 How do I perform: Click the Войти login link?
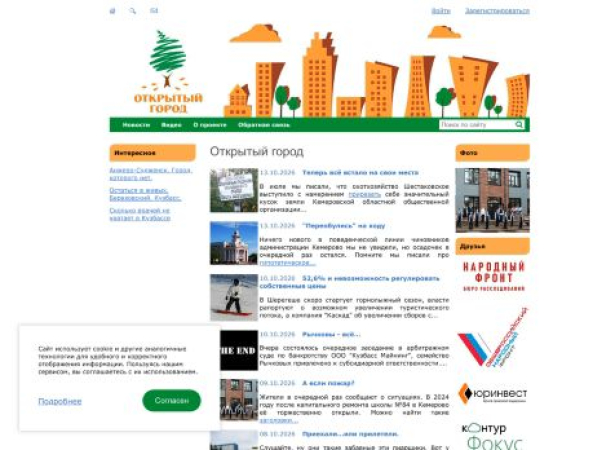[441, 11]
